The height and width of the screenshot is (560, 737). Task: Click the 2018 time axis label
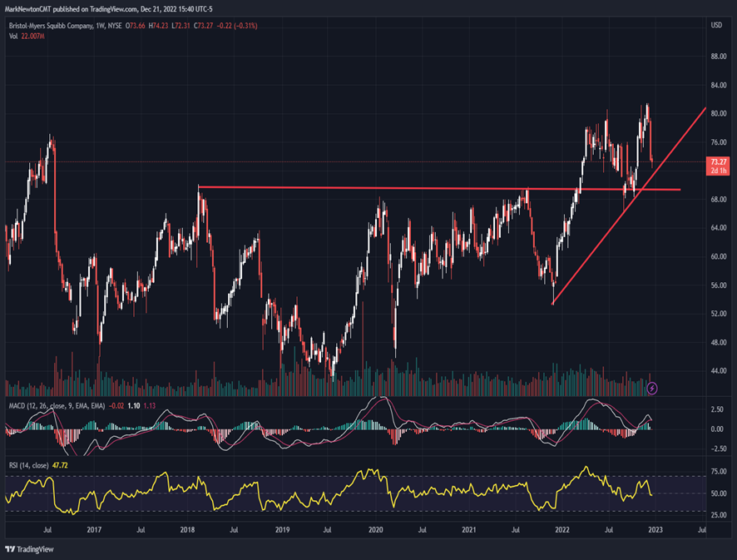click(x=187, y=530)
